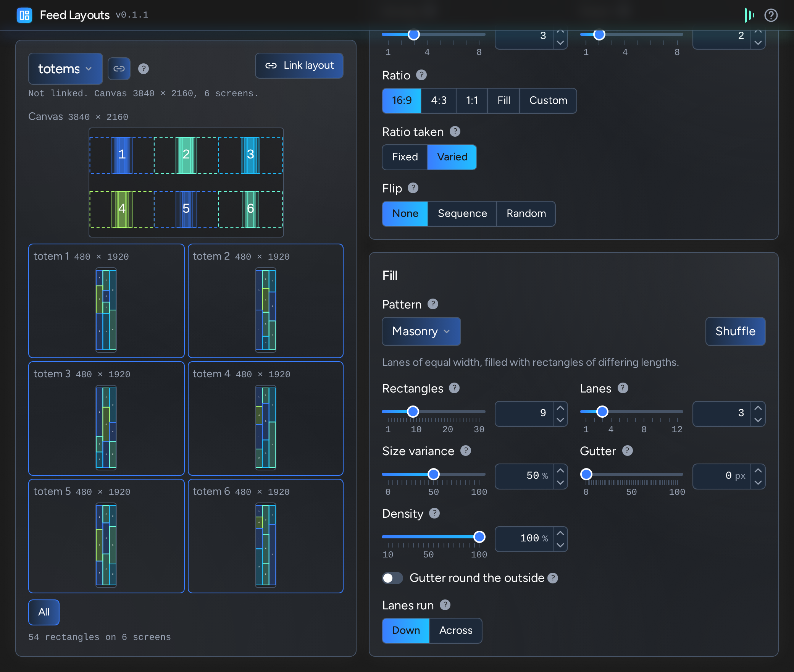Image resolution: width=794 pixels, height=672 pixels.
Task: Click the Feed Layouts app logo icon
Action: pos(24,15)
